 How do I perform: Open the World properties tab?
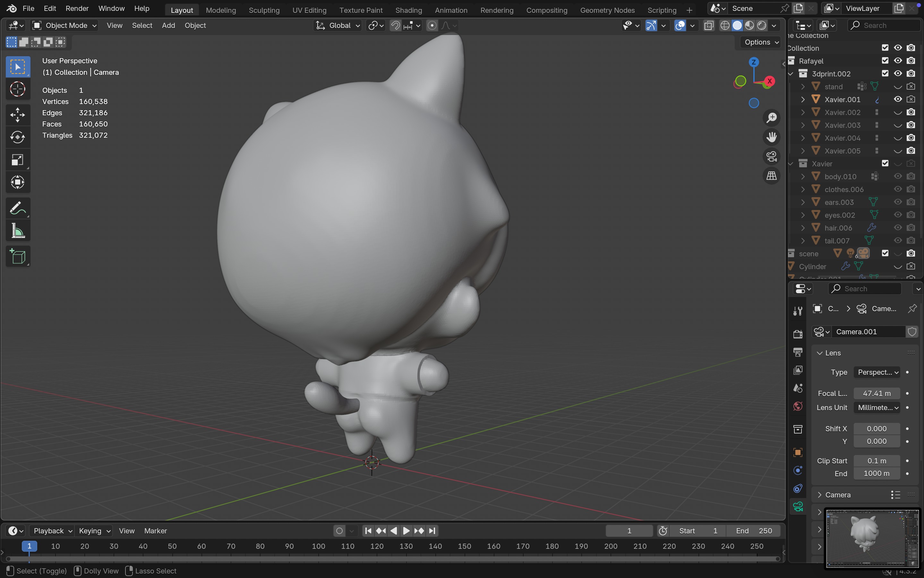[798, 406]
